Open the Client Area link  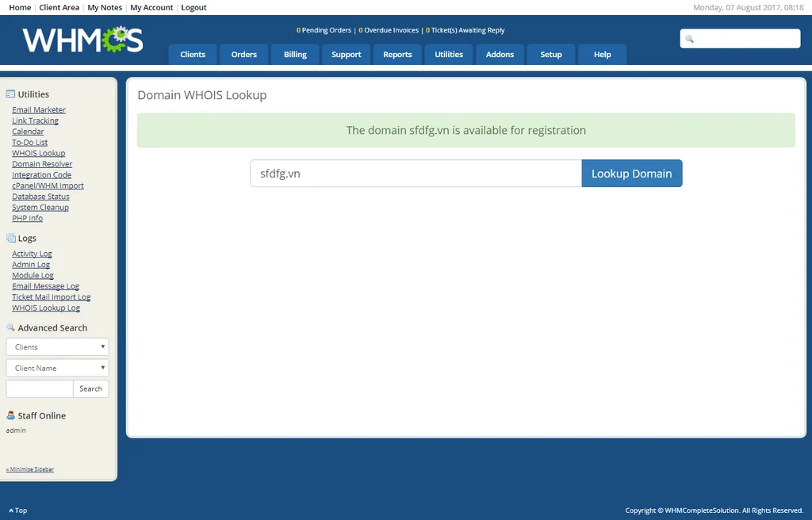59,7
